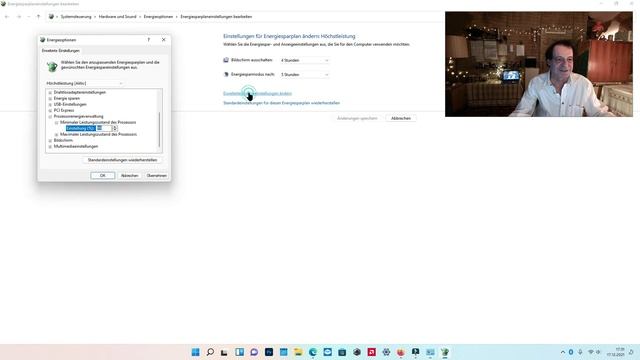The width and height of the screenshot is (640, 360).
Task: Open the Windows Start menu
Action: click(196, 352)
